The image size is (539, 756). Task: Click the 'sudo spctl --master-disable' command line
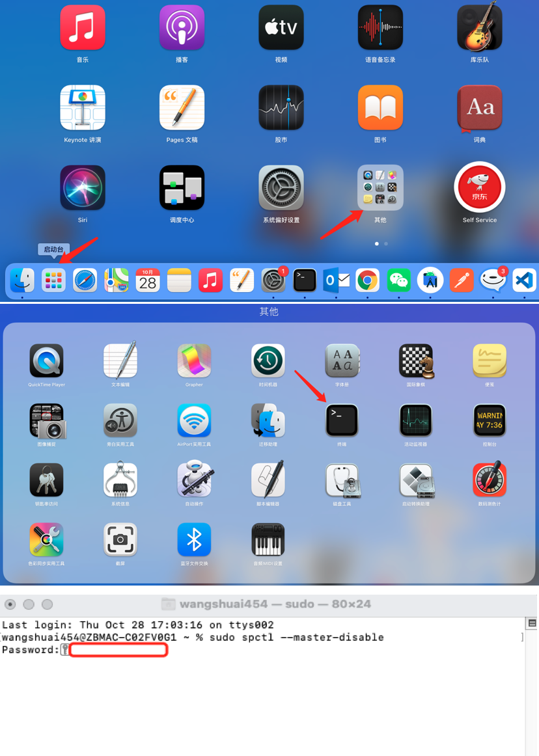(297, 638)
